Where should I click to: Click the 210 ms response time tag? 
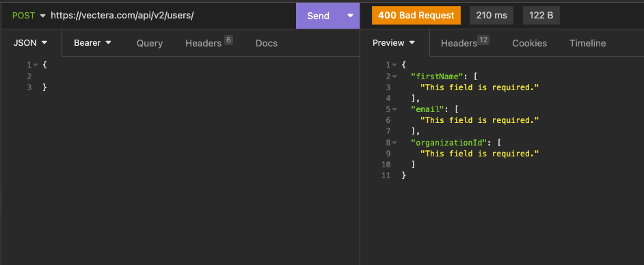492,16
